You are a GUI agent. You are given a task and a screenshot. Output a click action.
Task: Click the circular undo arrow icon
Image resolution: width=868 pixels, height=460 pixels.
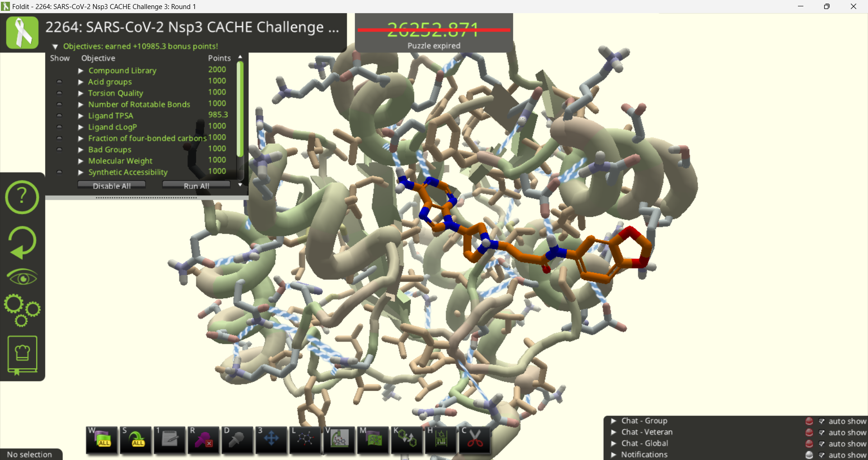22,242
